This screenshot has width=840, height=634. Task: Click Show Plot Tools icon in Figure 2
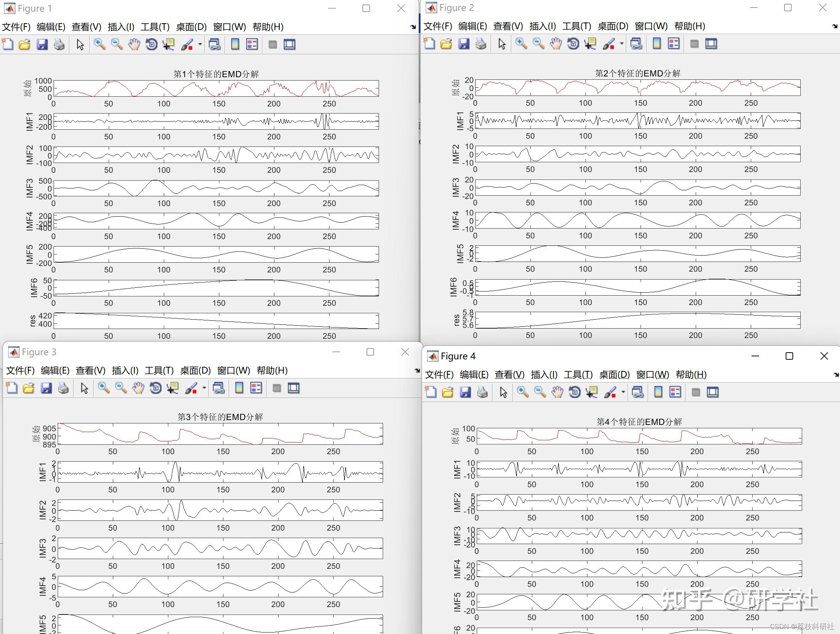(x=711, y=44)
